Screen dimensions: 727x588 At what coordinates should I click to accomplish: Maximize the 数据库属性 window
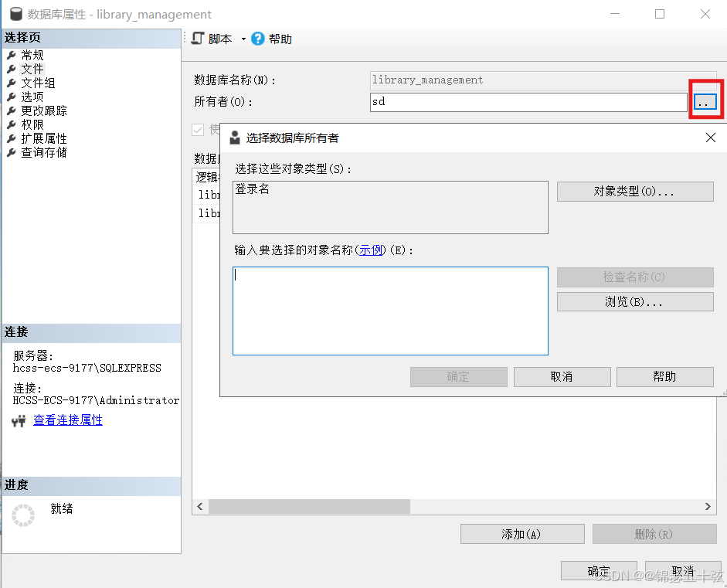click(x=659, y=14)
